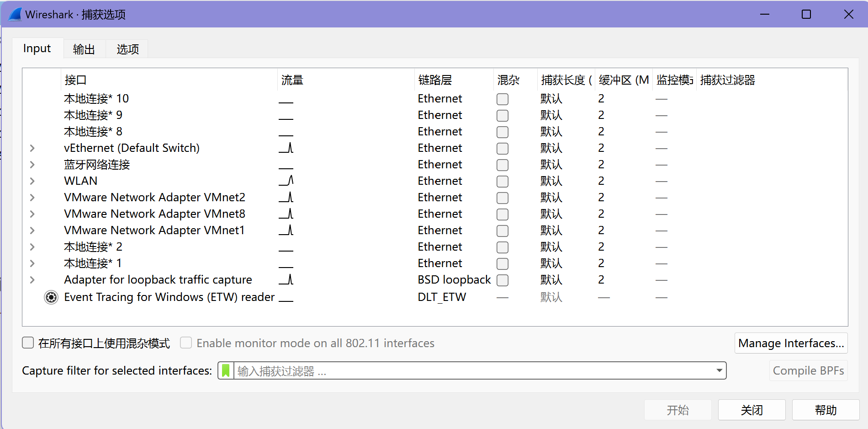Open help with the 帮助 button
This screenshot has width=868, height=429.
coord(826,410)
